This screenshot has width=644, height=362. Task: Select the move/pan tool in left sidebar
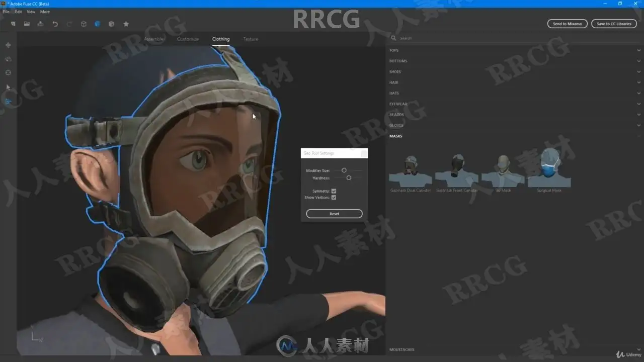(8, 45)
